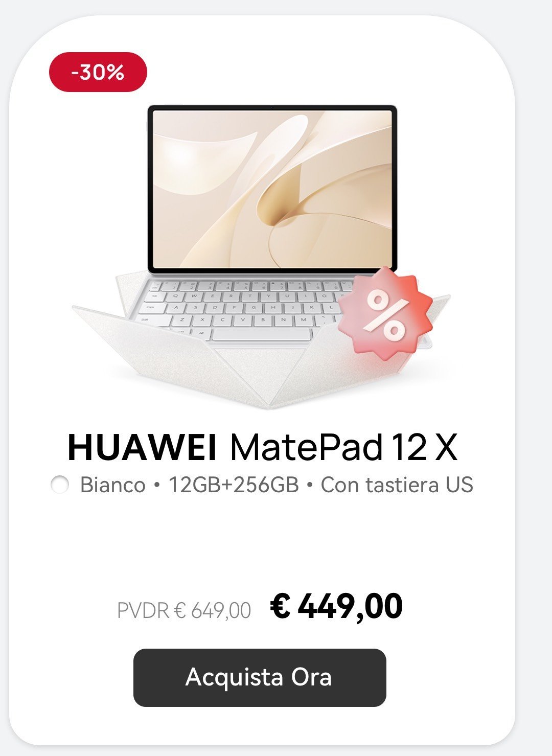The width and height of the screenshot is (552, 756).
Task: Click the Bianco color label
Action: (x=113, y=485)
